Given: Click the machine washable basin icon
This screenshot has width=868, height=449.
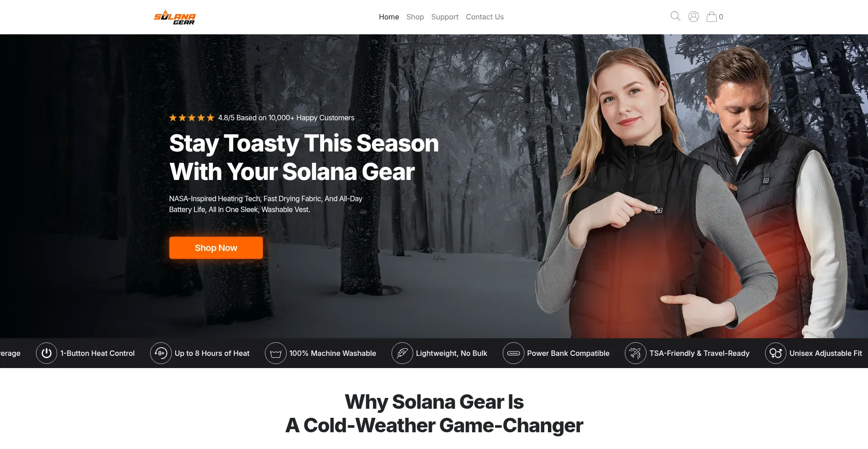Looking at the screenshot, I should coord(275,353).
